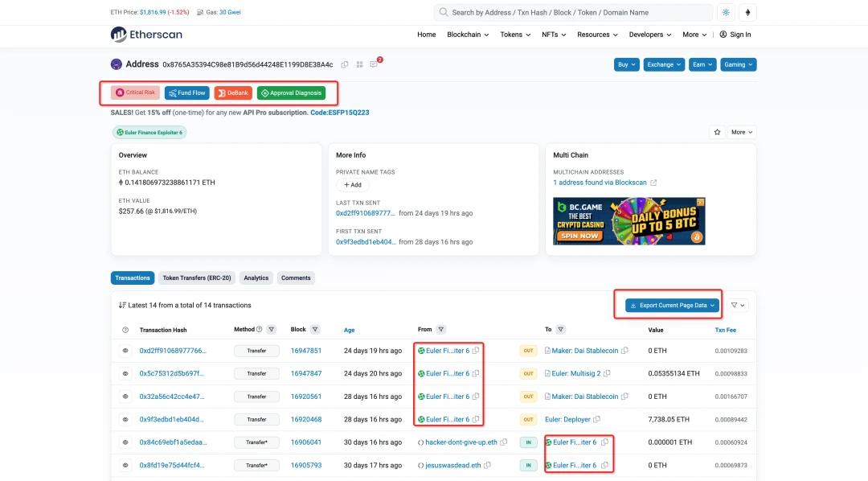Screen dimensions: 868x481
Task: Open block 16947851 link
Action: click(x=306, y=351)
